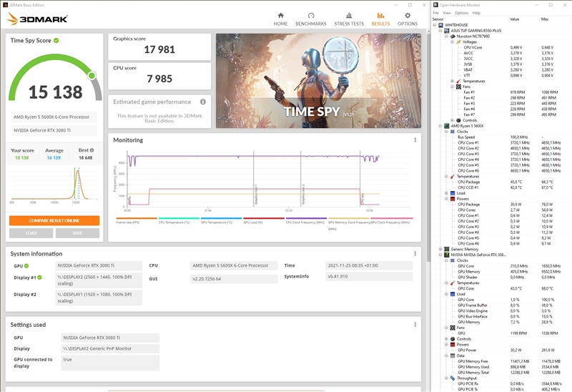Expand the GPU Controls node
This screenshot has height=392, width=572.
click(446, 339)
